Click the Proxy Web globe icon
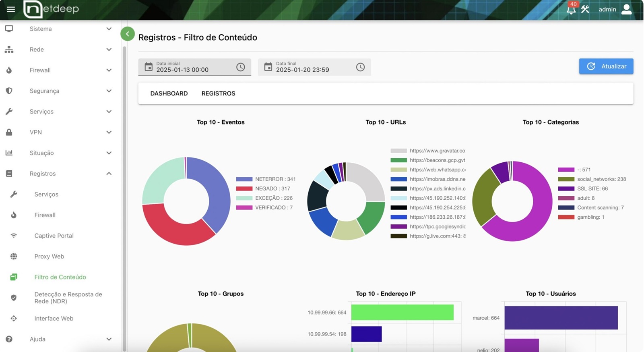Image resolution: width=644 pixels, height=352 pixels. point(14,256)
